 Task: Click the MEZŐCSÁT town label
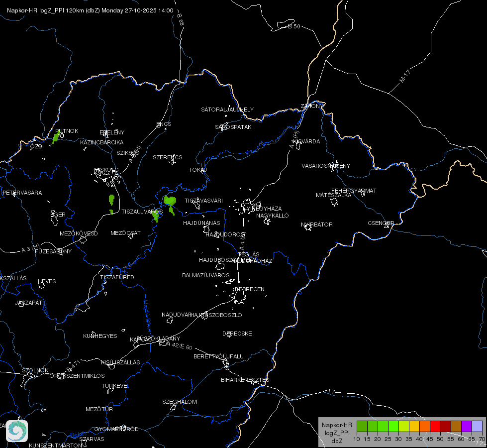pos(125,233)
